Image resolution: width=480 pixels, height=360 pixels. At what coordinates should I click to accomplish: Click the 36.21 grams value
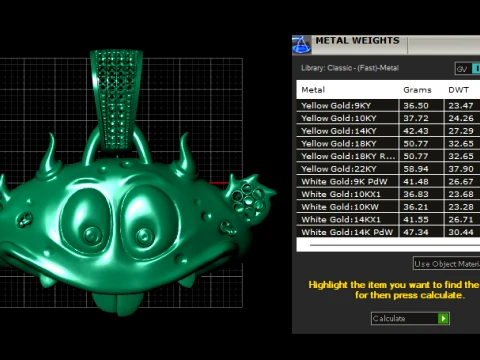pyautogui.click(x=416, y=207)
